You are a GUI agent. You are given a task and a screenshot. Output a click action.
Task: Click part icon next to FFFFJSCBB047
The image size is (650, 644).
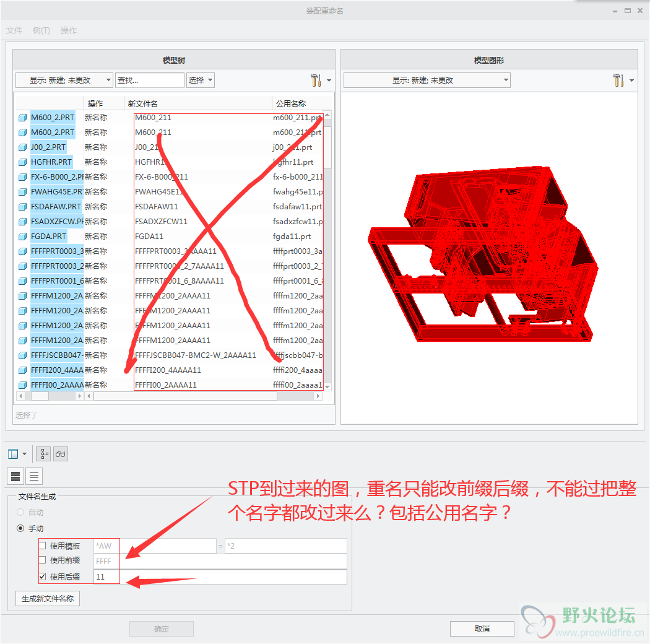(23, 355)
